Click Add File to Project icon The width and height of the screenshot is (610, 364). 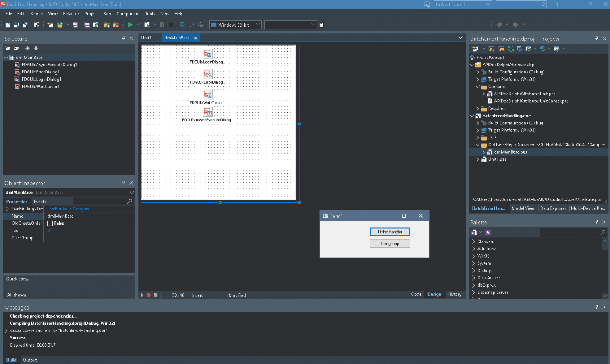pyautogui.click(x=107, y=25)
